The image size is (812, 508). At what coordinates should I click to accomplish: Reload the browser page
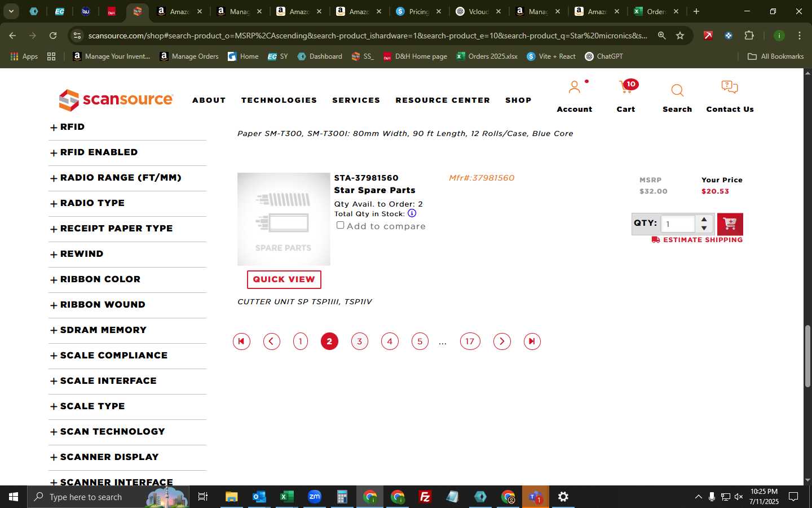coord(53,36)
